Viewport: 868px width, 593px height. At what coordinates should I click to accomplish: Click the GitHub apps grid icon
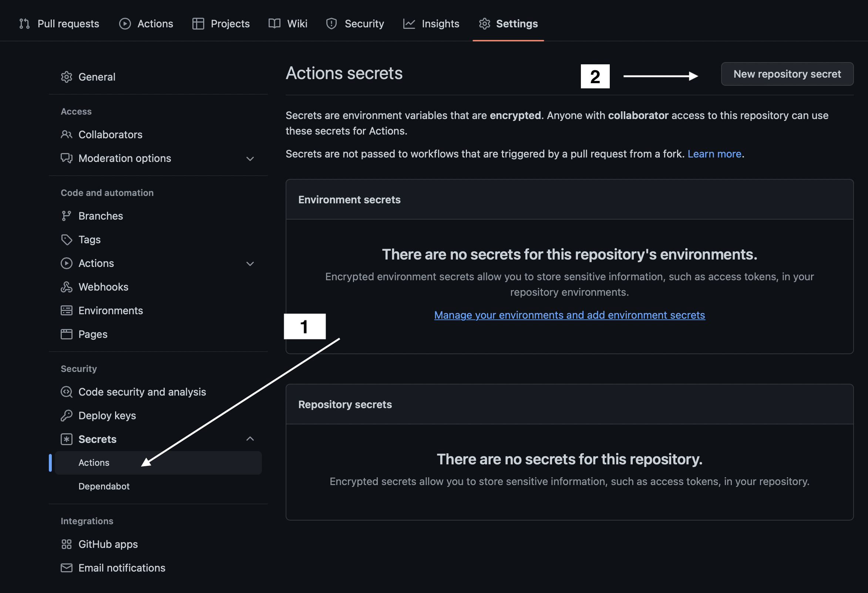point(67,544)
